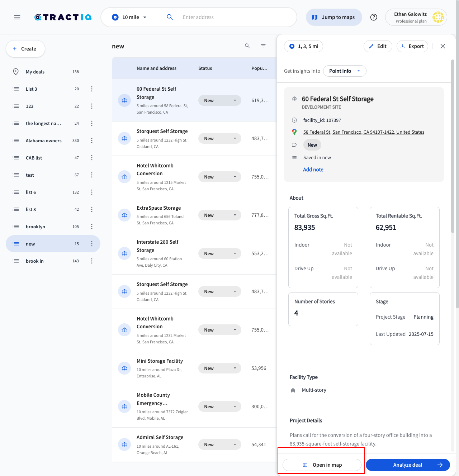The width and height of the screenshot is (459, 476).
Task: Click the Analyze deal button
Action: [x=408, y=465]
